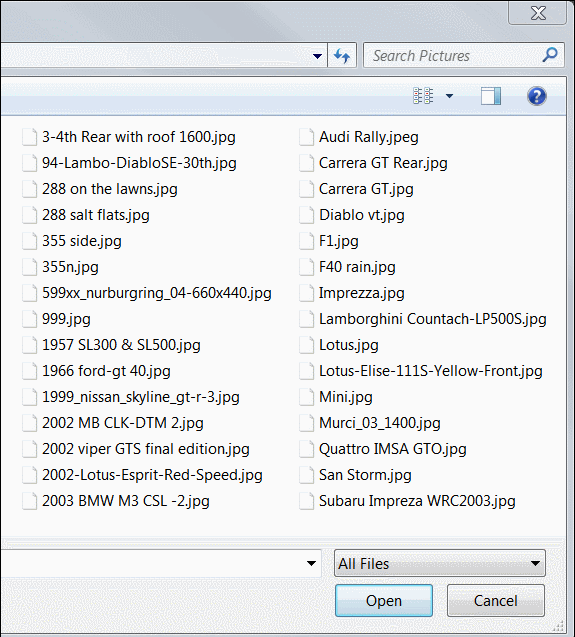Click the file icon beside 355 side.jpg
This screenshot has width=575, height=637.
(x=30, y=241)
